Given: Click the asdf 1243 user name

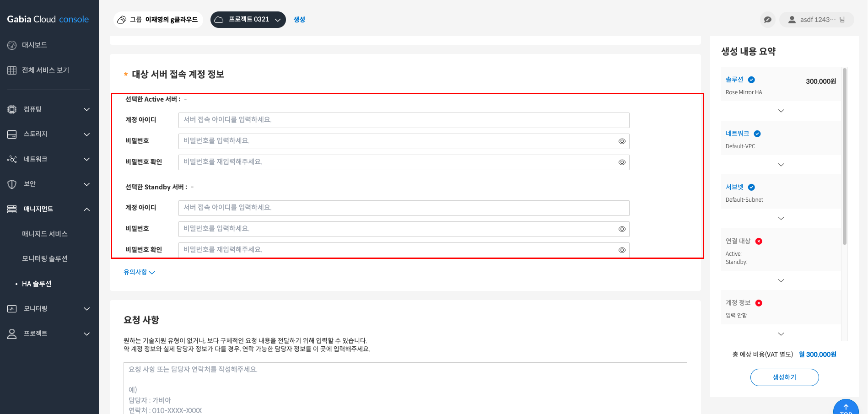Looking at the screenshot, I should point(818,20).
